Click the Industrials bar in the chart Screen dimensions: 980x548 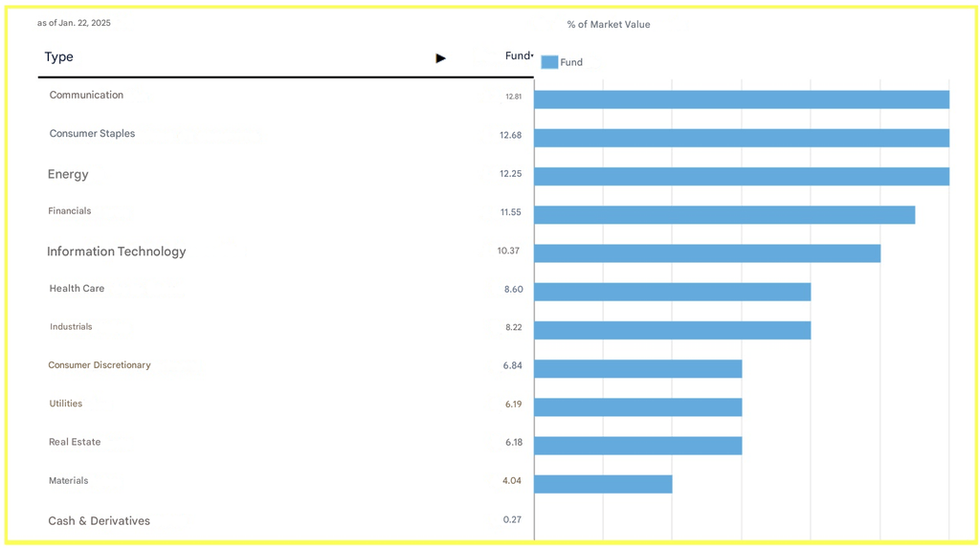click(672, 330)
